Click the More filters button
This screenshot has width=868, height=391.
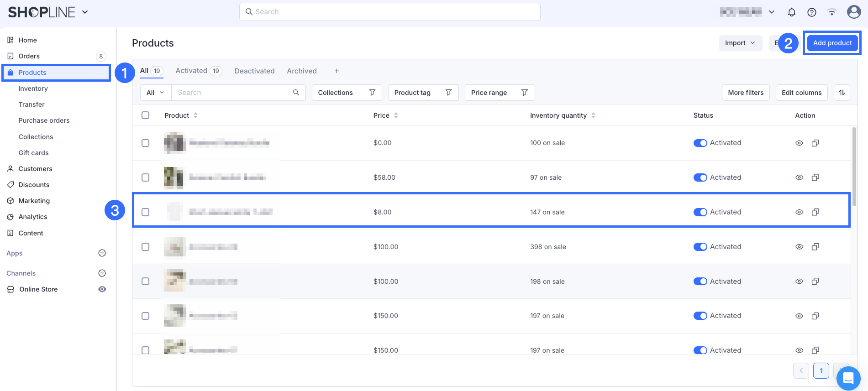tap(745, 93)
